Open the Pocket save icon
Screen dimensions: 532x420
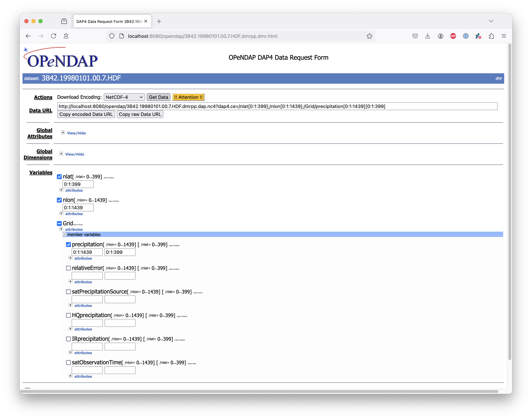pos(415,36)
